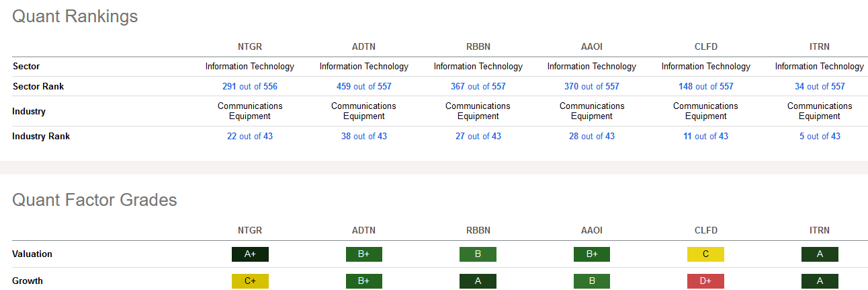Select CLFD header in Quant Rankings table
Image resolution: width=868 pixels, height=290 pixels.
coord(706,46)
